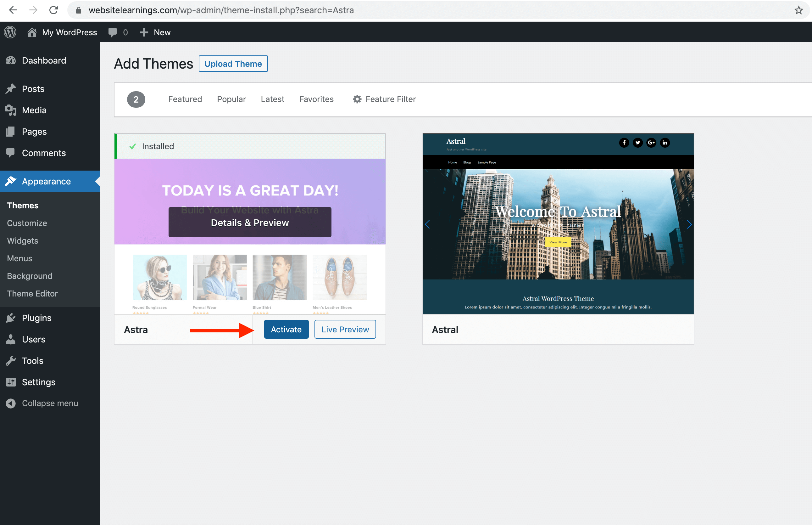The image size is (812, 525).
Task: Switch to the Latest themes tab
Action: click(272, 99)
